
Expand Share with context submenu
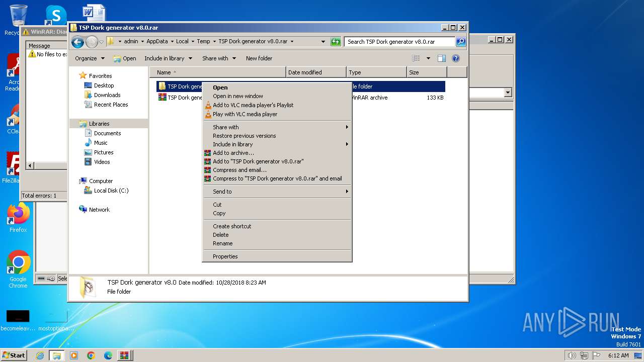point(277,127)
